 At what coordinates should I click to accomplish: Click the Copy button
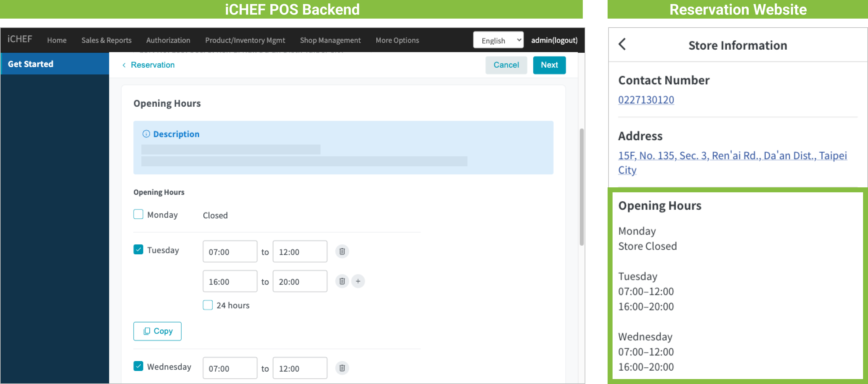[x=157, y=331]
